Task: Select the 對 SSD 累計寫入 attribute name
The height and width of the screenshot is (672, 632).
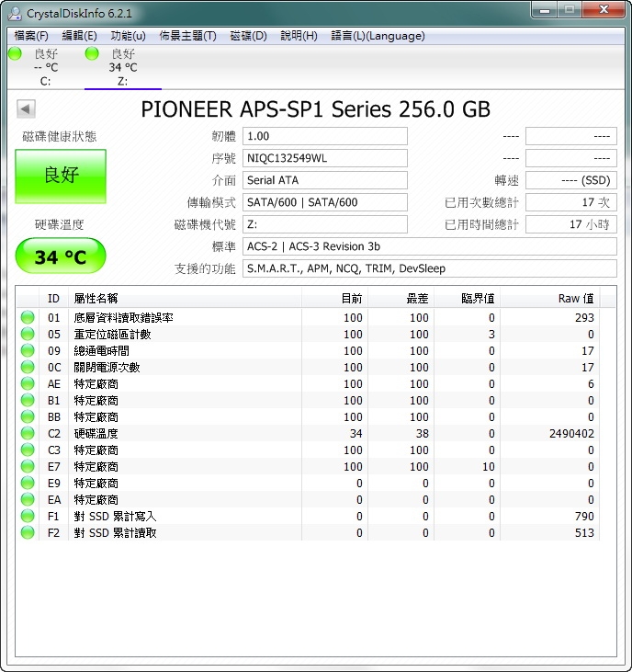Action: tap(115, 517)
